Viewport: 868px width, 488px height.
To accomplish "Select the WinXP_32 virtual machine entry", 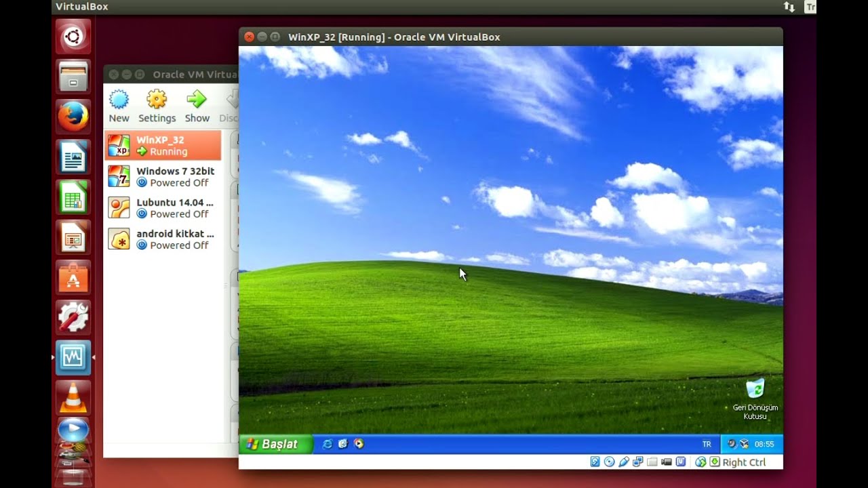I will tap(163, 146).
